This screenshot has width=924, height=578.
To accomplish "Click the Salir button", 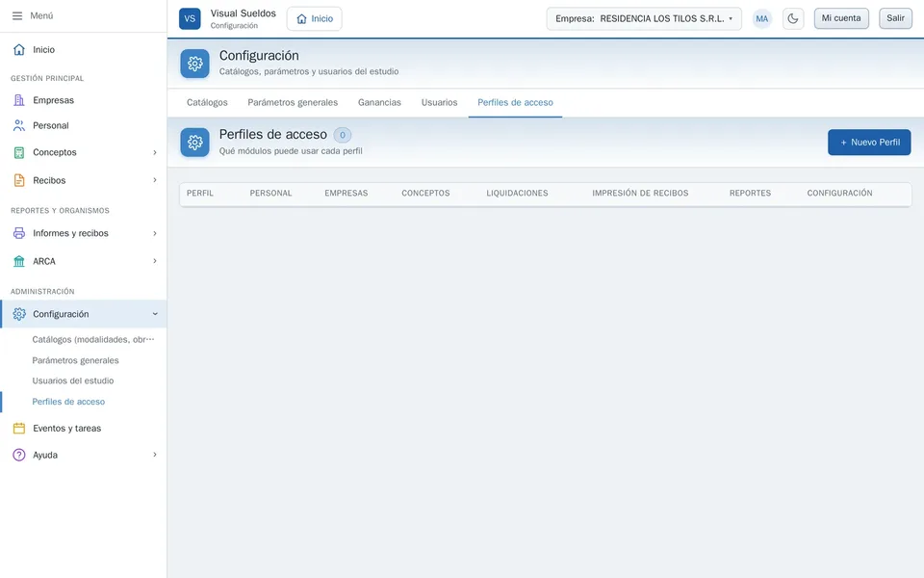I will point(896,18).
